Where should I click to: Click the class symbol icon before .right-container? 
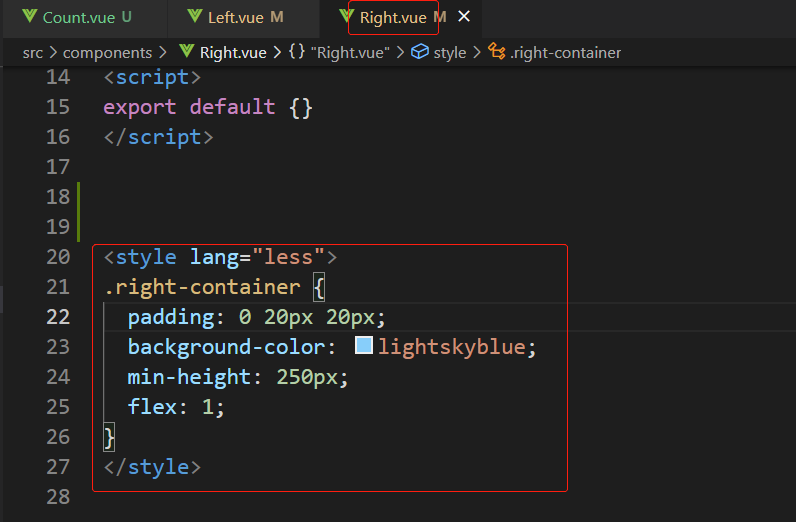click(496, 51)
